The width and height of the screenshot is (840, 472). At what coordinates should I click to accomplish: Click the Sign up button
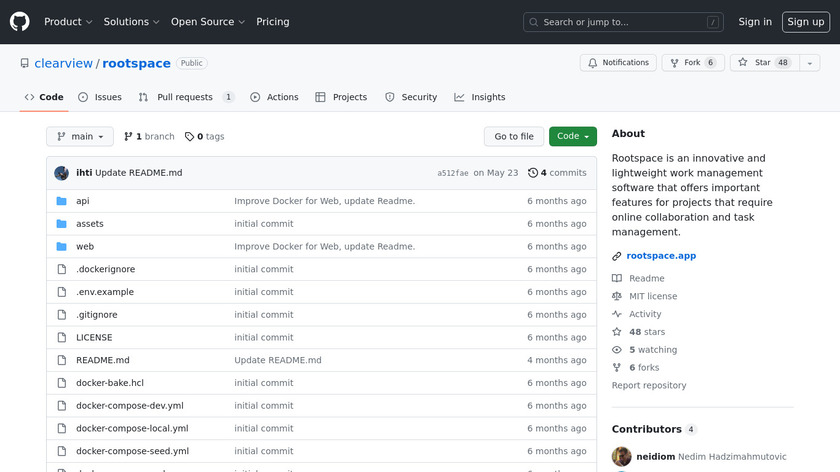[804, 22]
